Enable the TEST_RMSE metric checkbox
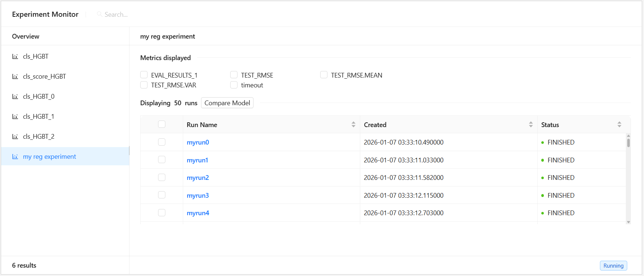Viewport: 644px width, 276px height. coord(234,75)
